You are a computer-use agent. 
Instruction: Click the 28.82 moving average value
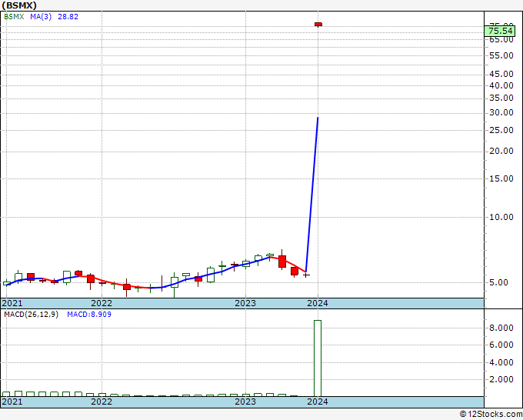[68, 17]
